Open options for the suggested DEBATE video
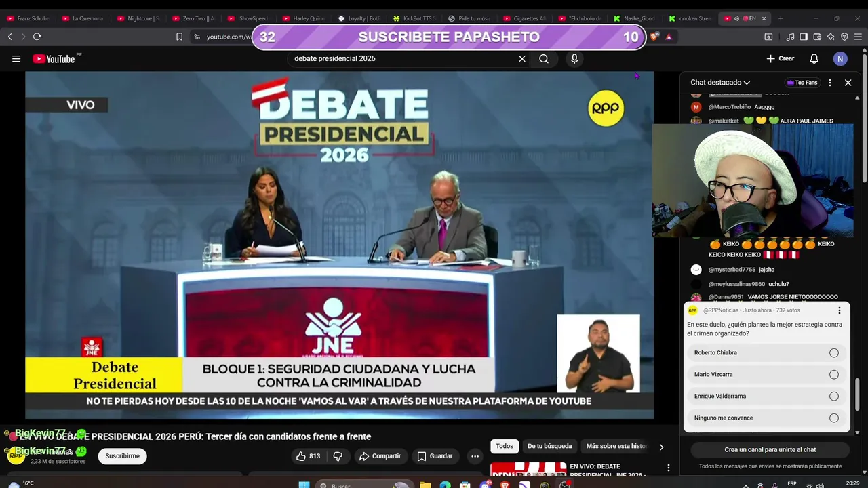 pyautogui.click(x=669, y=468)
